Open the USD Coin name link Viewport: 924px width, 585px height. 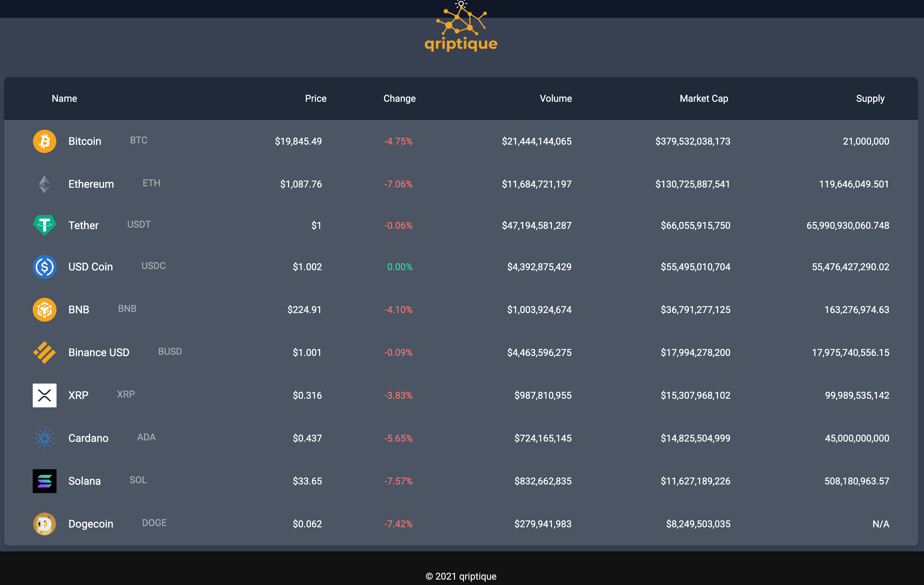tap(90, 267)
